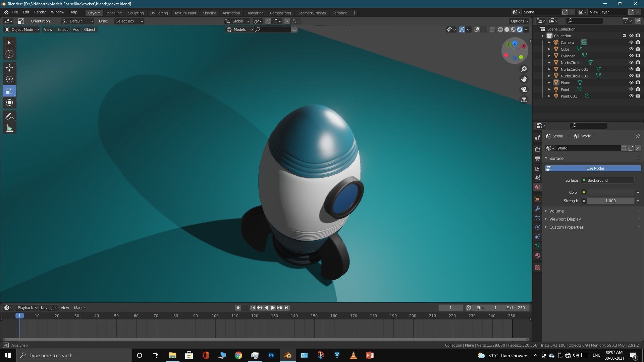Uncheck the Collection exclude checkbox
The width and height of the screenshot is (644, 362).
624,36
